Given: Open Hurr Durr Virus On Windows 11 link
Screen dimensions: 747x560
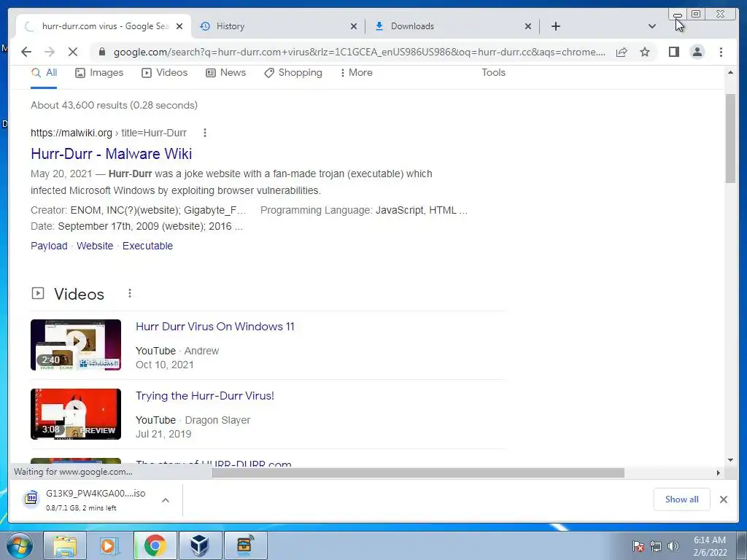Looking at the screenshot, I should (x=215, y=327).
